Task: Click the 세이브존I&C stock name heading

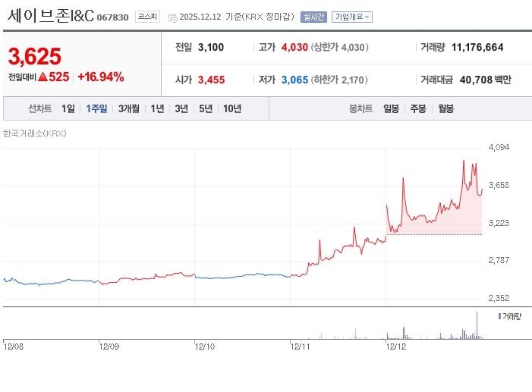Action: (50, 16)
